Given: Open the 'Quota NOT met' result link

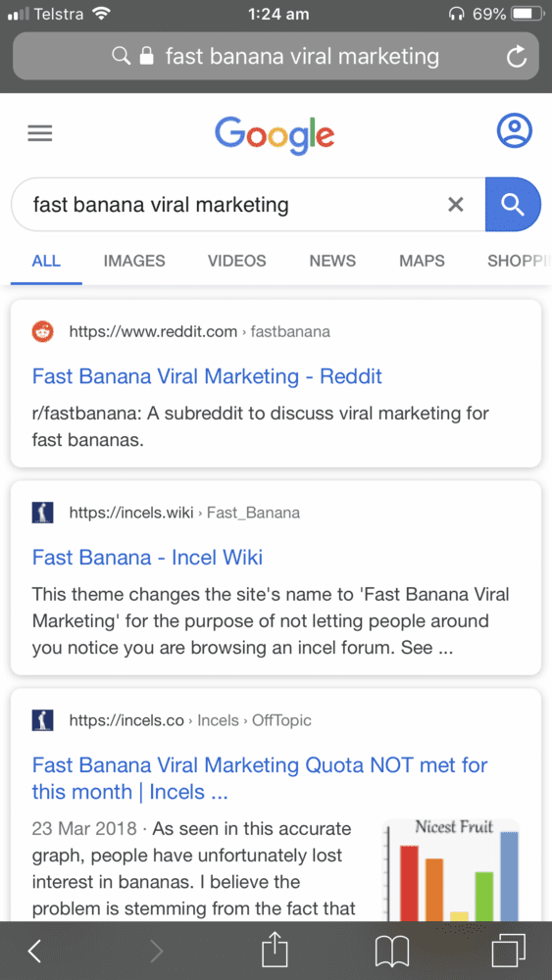Looking at the screenshot, I should coord(260,778).
